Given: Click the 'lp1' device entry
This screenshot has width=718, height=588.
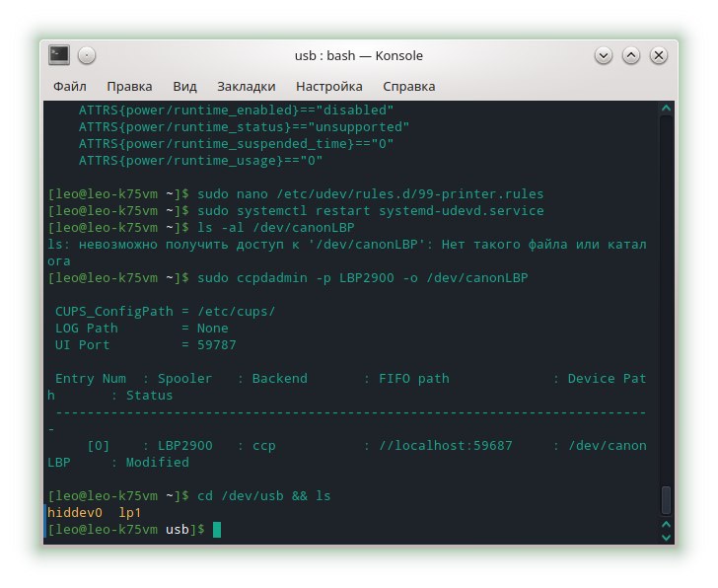Looking at the screenshot, I should pos(129,513).
